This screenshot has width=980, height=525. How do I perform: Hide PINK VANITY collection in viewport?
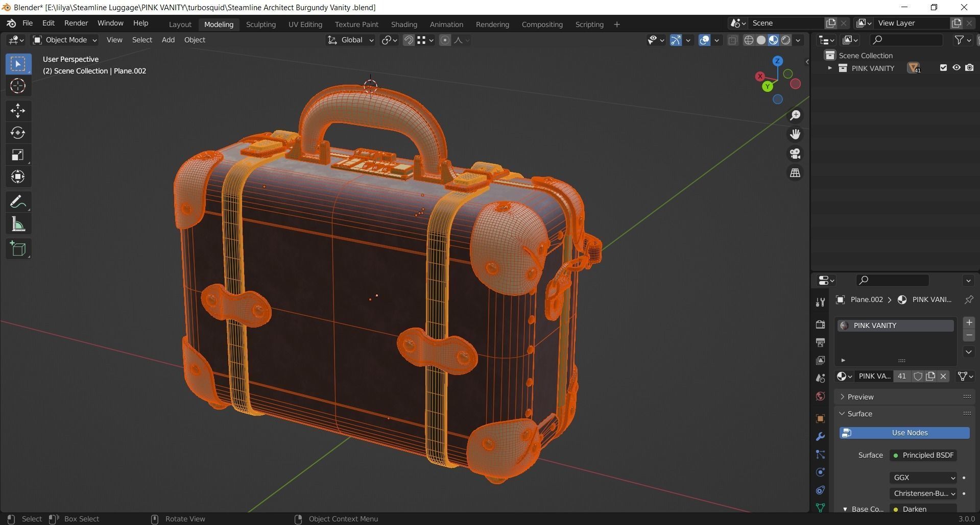click(956, 68)
